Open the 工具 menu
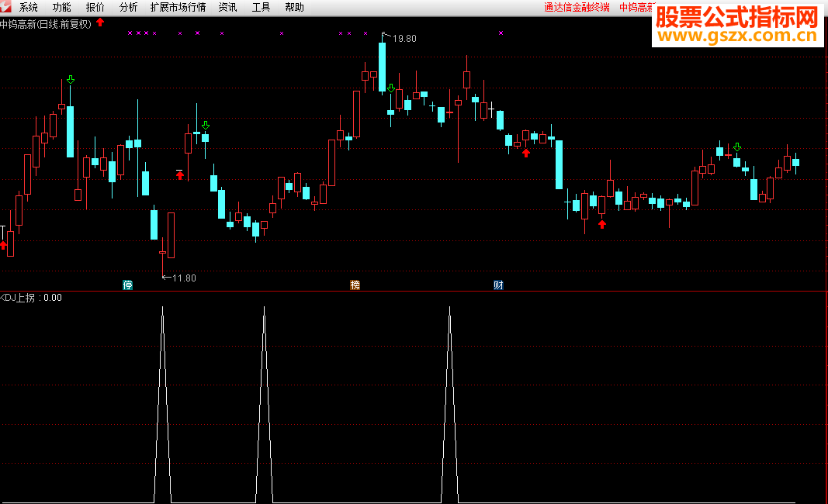Viewport: 828px width, 504px height. pos(261,8)
